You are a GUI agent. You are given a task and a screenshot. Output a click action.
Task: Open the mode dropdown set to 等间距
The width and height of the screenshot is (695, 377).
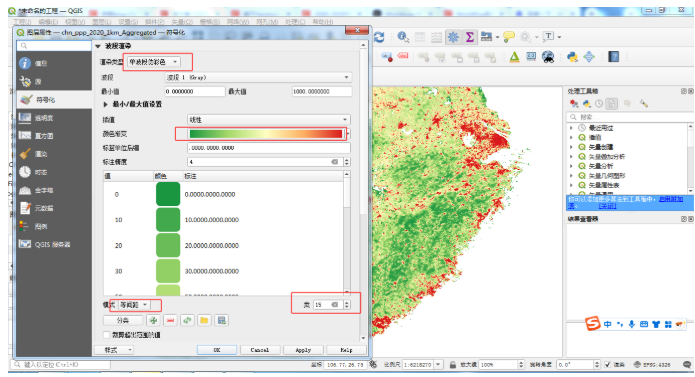tap(134, 305)
